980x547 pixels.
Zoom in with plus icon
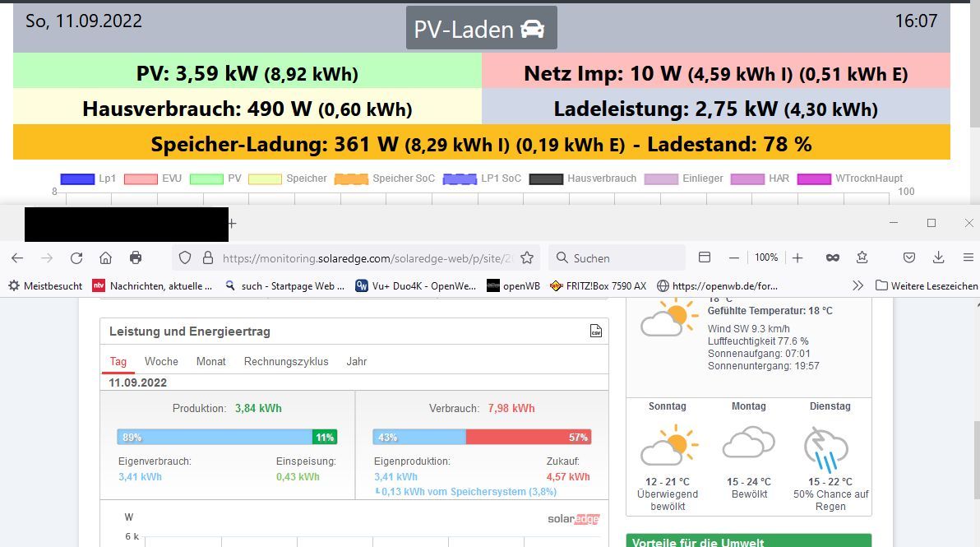pos(797,257)
